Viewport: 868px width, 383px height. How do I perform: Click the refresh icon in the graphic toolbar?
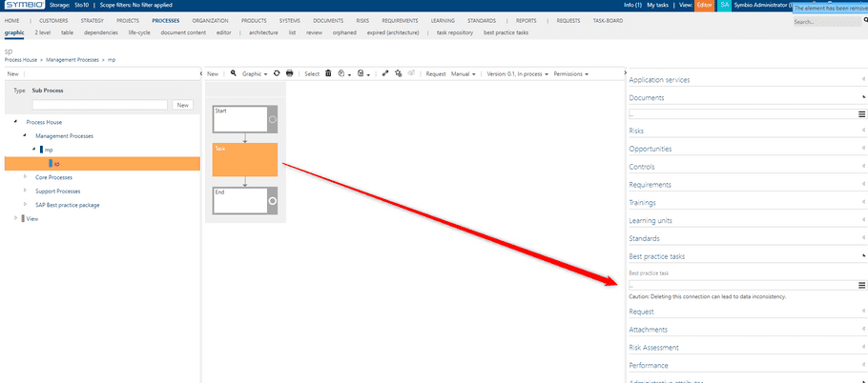(277, 73)
